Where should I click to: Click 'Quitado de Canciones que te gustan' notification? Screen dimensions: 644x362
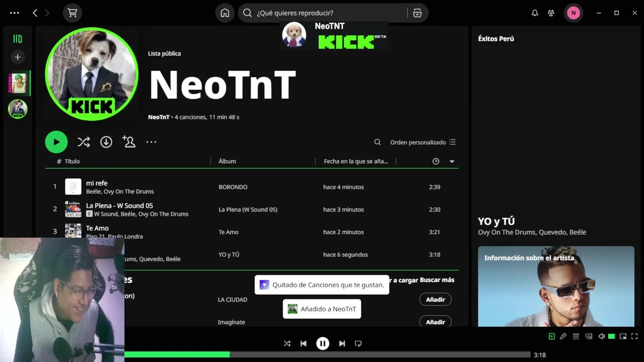tap(322, 285)
